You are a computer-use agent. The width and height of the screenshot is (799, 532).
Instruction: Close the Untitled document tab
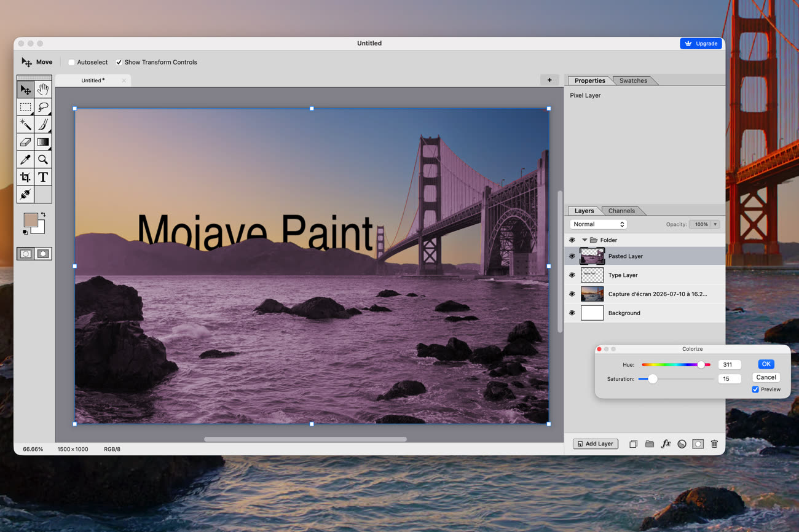click(124, 80)
